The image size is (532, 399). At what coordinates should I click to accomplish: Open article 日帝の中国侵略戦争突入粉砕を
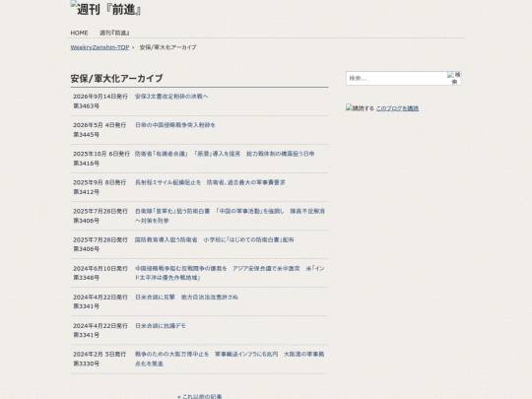tap(175, 125)
